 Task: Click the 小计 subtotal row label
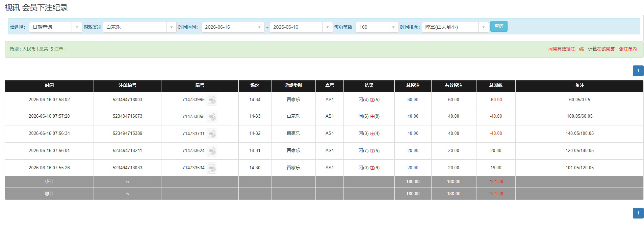49,182
